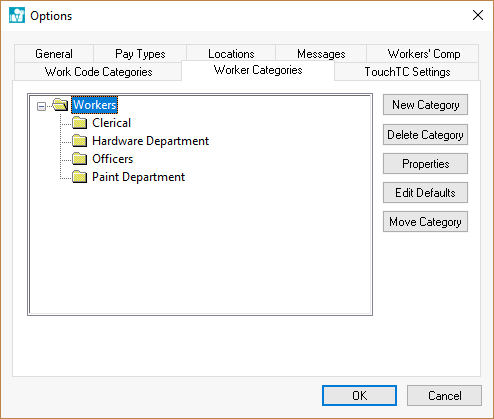Close the Options dialog window

coord(478,15)
